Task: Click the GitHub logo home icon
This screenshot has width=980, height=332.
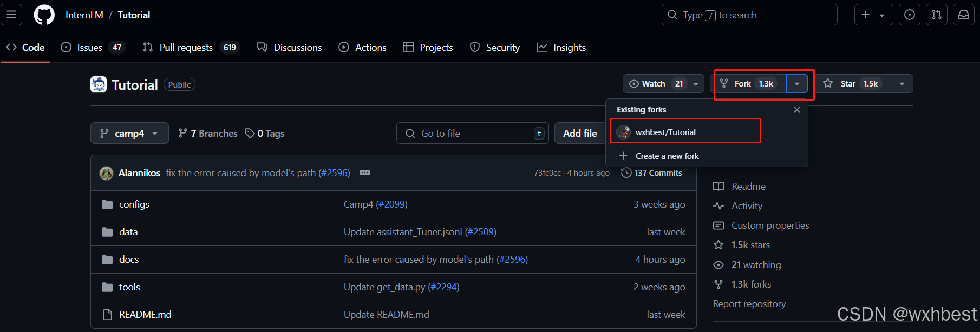Action: point(44,15)
